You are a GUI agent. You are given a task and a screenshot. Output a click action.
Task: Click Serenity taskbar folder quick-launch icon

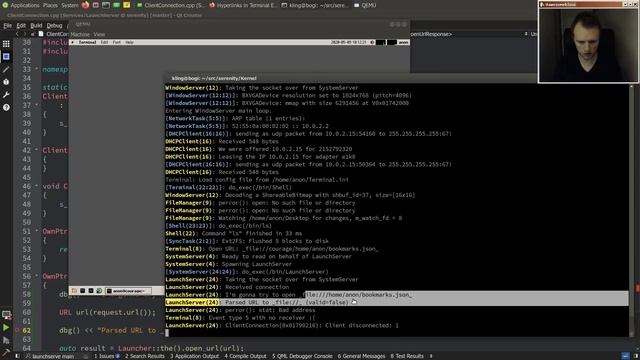[74, 291]
